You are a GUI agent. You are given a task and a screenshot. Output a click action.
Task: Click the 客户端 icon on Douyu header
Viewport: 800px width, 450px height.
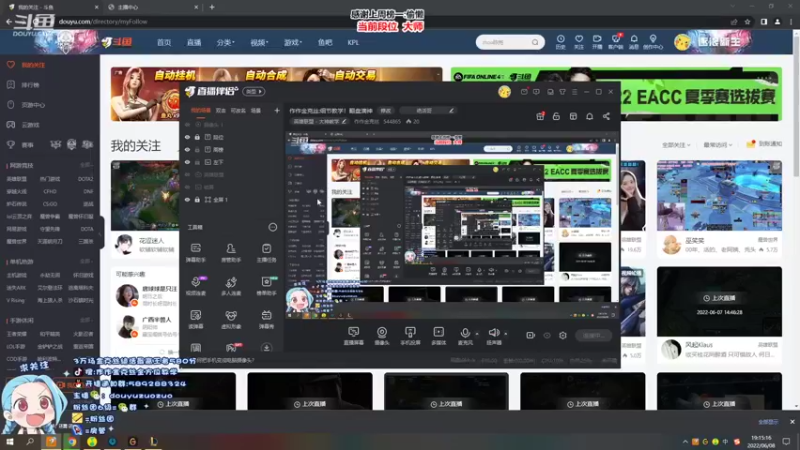click(615, 42)
